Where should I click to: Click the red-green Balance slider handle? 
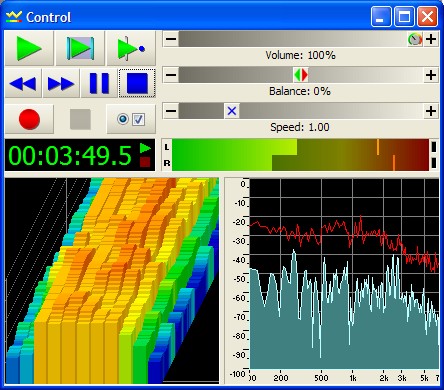301,75
